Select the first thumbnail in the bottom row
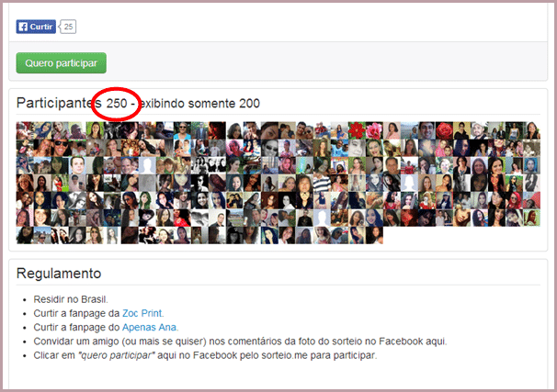Image resolution: width=557 pixels, height=392 pixels. pyautogui.click(x=26, y=235)
